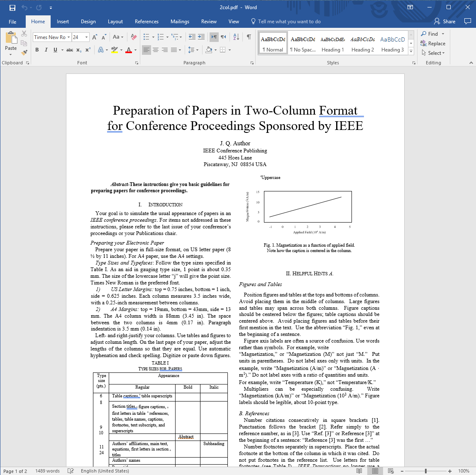Save the document using the floppy disk icon
The image size is (476, 475).
coord(12,7)
